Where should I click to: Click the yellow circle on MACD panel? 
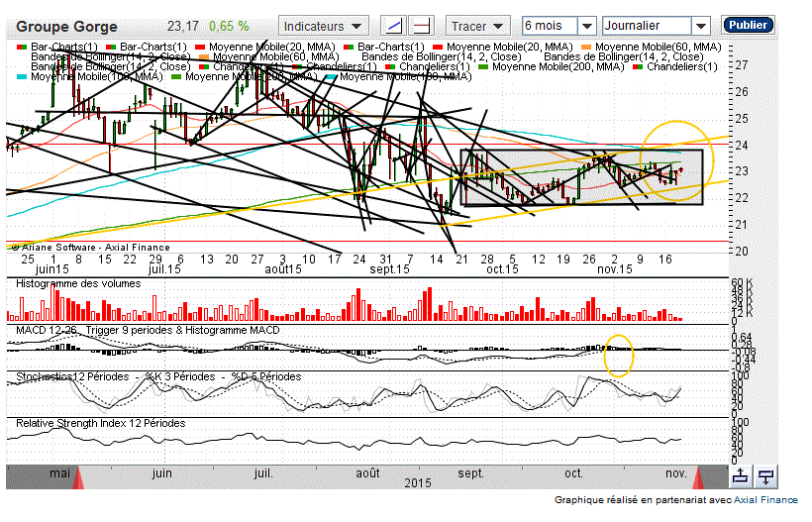(x=619, y=356)
